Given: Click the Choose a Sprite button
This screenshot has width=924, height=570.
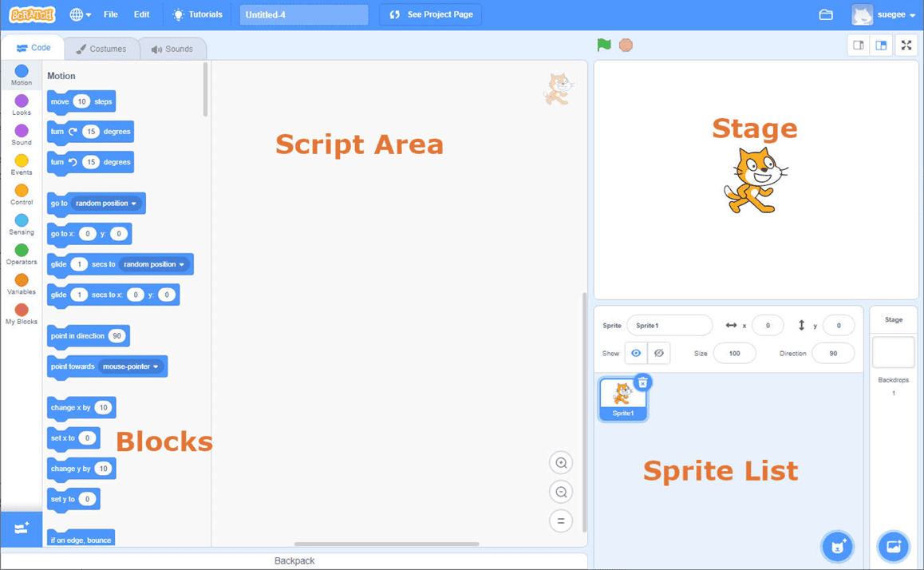Looking at the screenshot, I should (837, 546).
